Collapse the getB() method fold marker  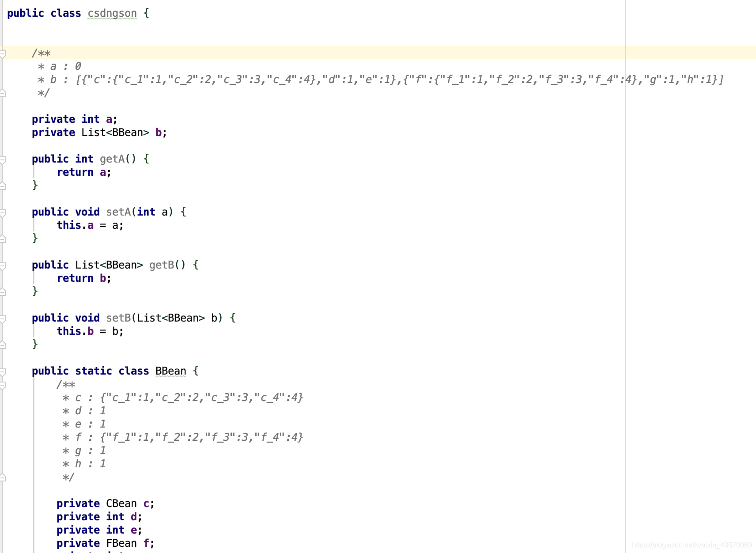click(2, 266)
